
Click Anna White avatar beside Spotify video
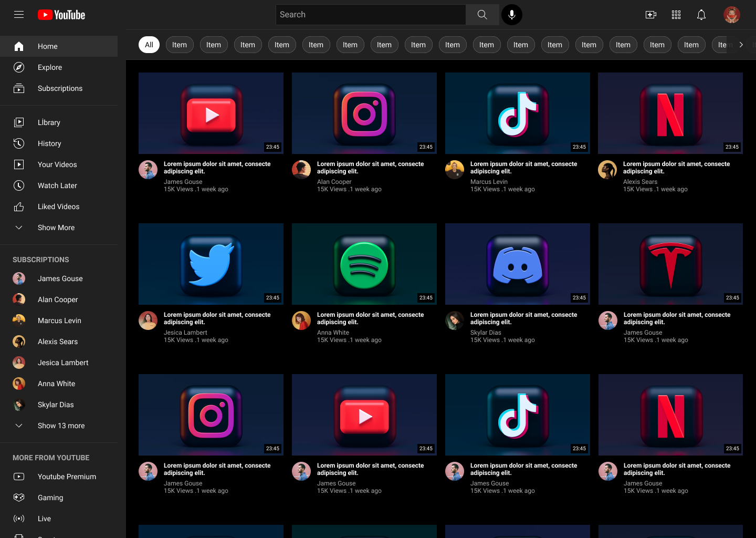pyautogui.click(x=301, y=320)
